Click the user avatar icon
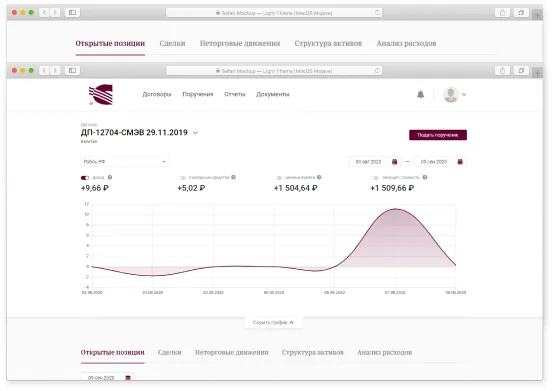The image size is (552, 391). tap(451, 95)
